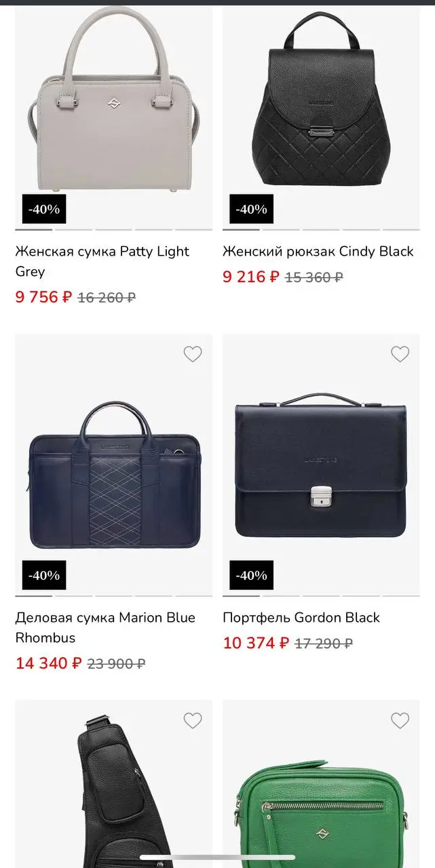Tap the heart on Gordon Black briefcase
Screen dimensions: 435x868
point(400,354)
